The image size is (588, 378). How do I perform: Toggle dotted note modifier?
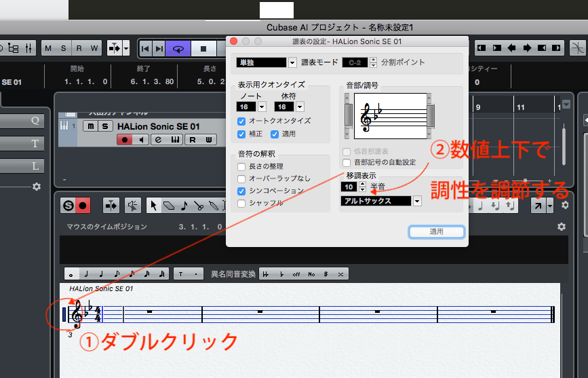coord(196,274)
